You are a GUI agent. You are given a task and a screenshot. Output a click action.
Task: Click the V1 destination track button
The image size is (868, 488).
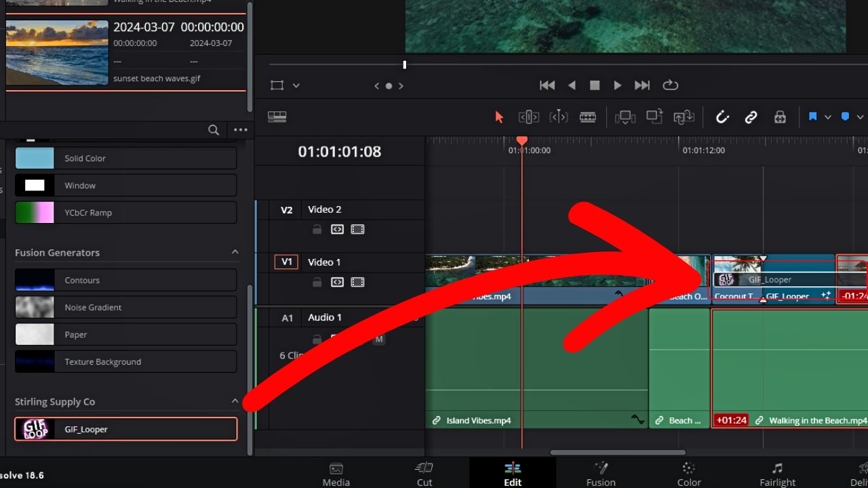pyautogui.click(x=285, y=262)
